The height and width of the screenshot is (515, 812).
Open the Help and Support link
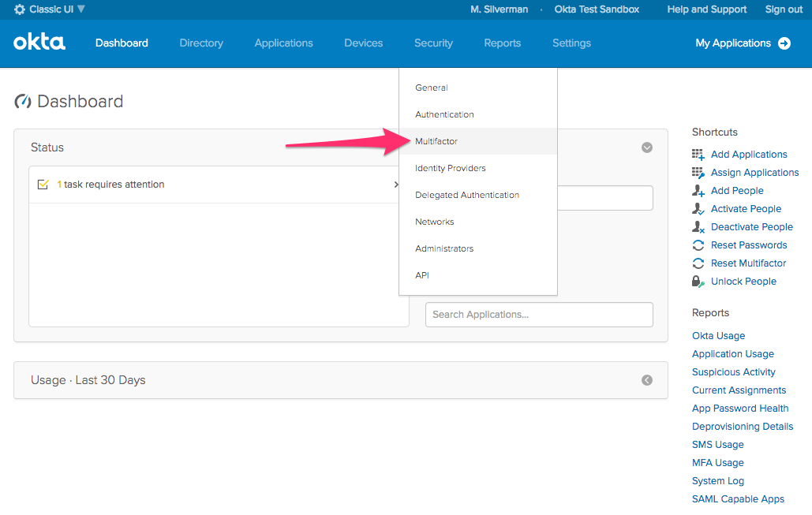(x=706, y=9)
